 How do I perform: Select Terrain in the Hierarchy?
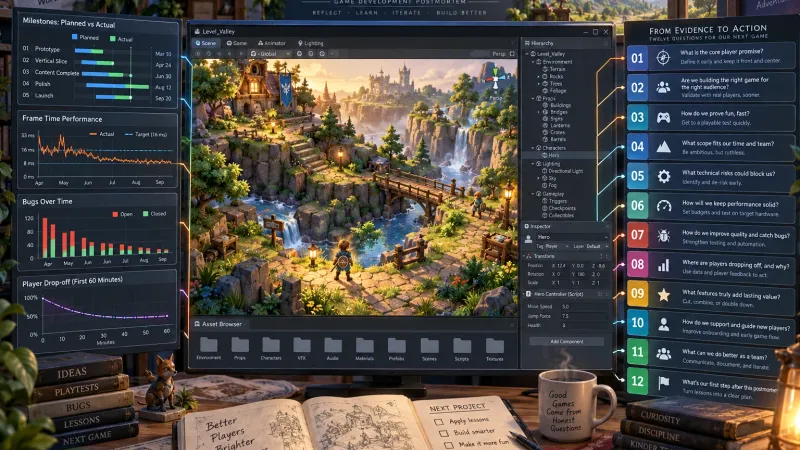point(557,69)
